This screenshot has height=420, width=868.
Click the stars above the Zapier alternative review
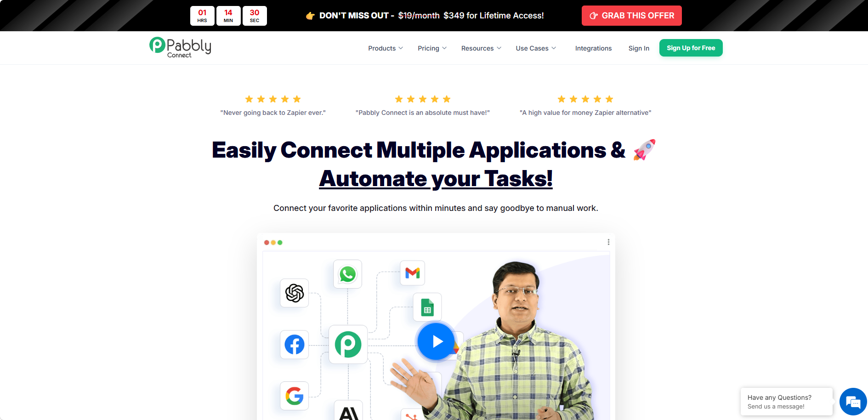(585, 99)
